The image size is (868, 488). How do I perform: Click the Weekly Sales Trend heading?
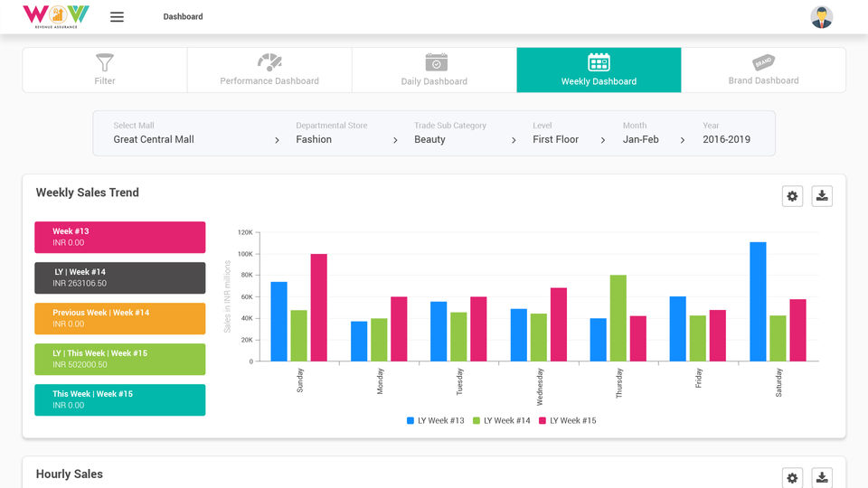pyautogui.click(x=88, y=192)
